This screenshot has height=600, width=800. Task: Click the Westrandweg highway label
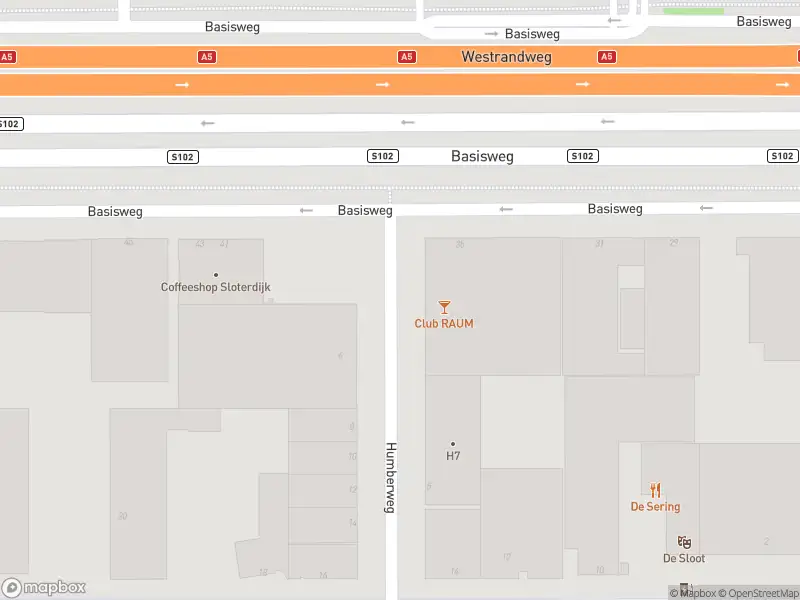(x=506, y=57)
